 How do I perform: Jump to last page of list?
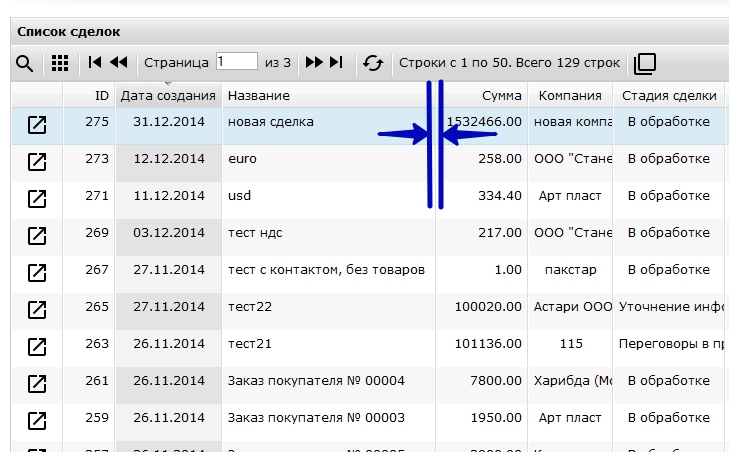click(x=337, y=63)
